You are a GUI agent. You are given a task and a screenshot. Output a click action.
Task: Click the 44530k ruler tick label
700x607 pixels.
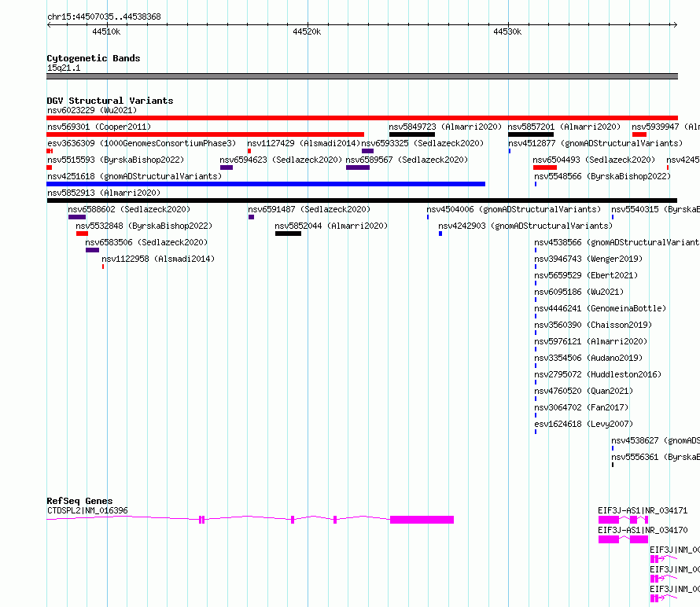click(507, 31)
